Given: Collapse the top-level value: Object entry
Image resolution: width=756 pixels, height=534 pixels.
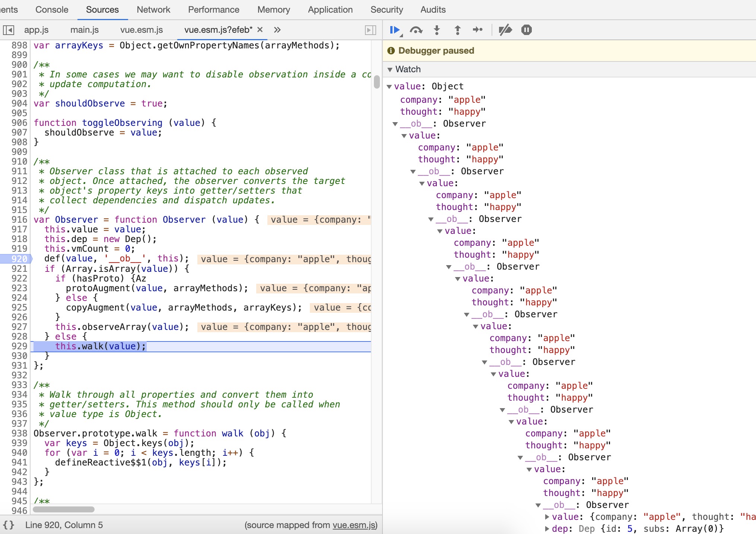Looking at the screenshot, I should tap(389, 87).
